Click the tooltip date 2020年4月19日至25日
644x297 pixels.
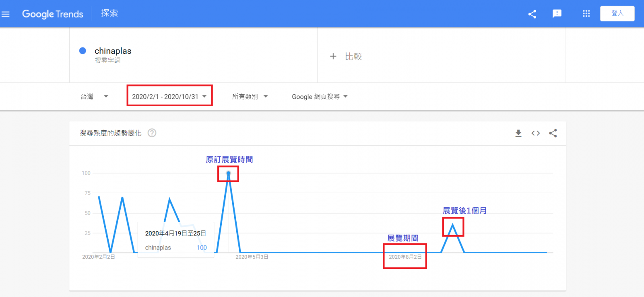tap(175, 233)
